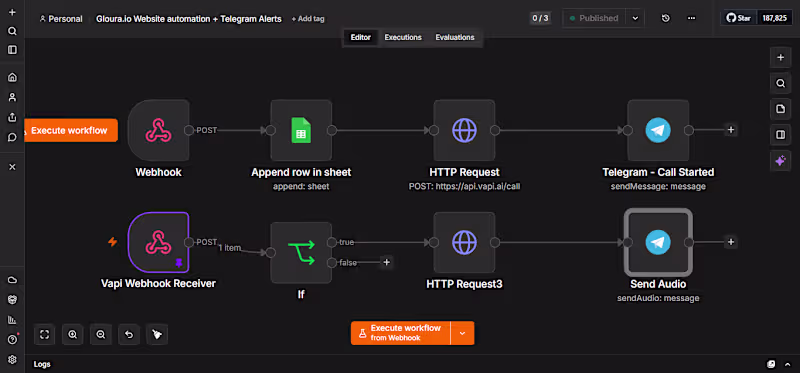800x373 pixels.
Task: Go to Home via sidebar house icon
Action: click(12, 78)
